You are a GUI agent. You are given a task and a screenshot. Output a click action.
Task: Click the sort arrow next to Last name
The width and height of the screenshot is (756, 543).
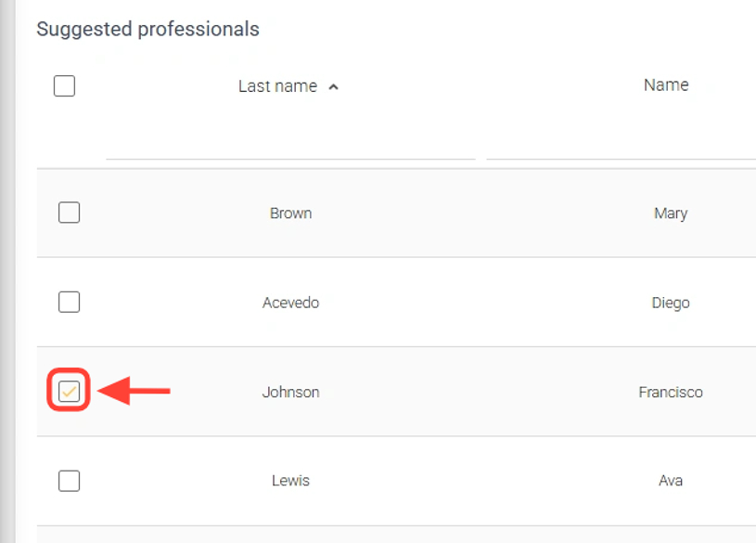[x=334, y=87]
